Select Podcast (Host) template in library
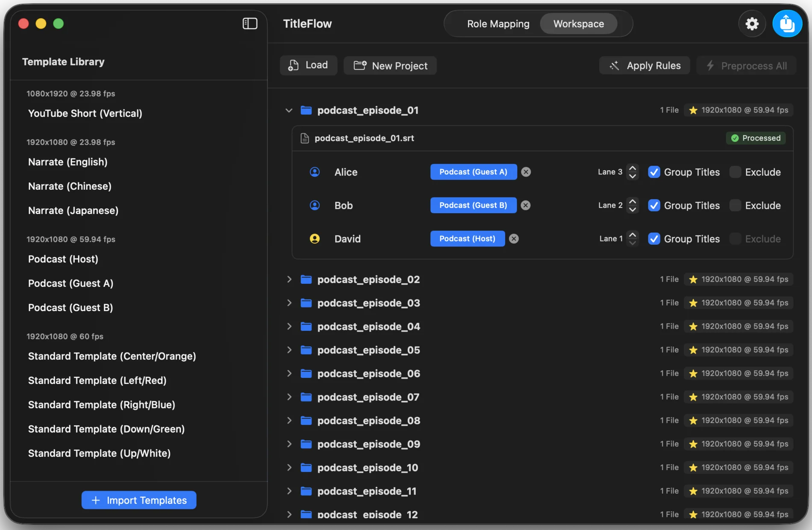812x530 pixels. tap(63, 259)
